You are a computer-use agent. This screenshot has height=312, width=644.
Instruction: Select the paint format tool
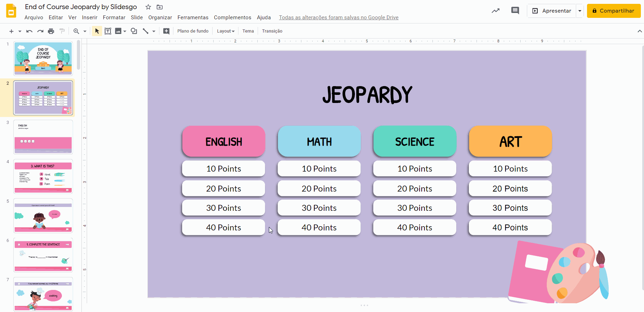[x=62, y=31]
